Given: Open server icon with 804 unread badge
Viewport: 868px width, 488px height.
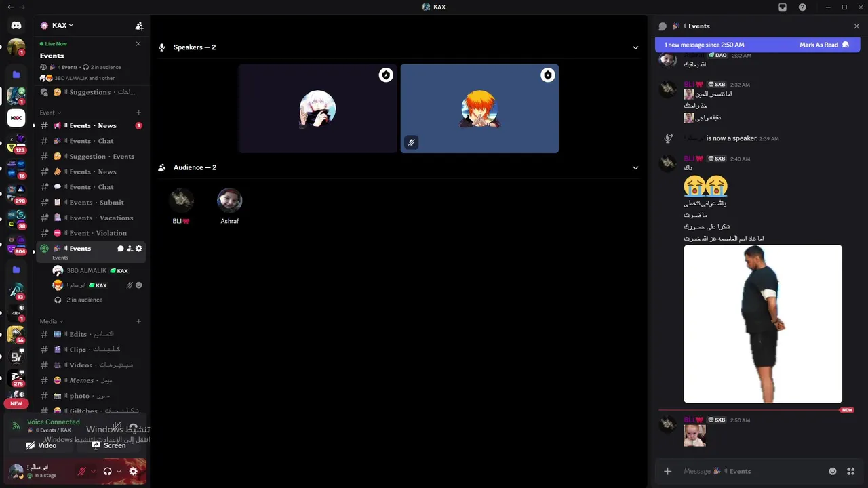Looking at the screenshot, I should [x=16, y=244].
